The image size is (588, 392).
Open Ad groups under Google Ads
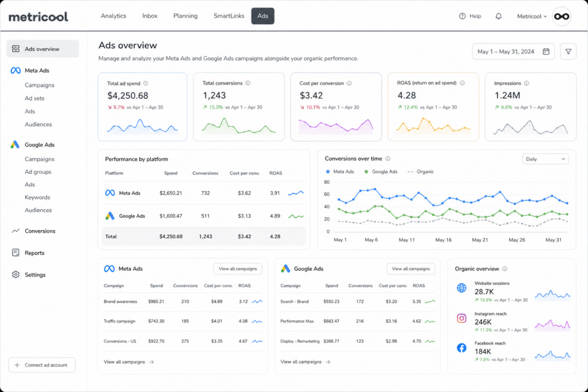(x=38, y=172)
